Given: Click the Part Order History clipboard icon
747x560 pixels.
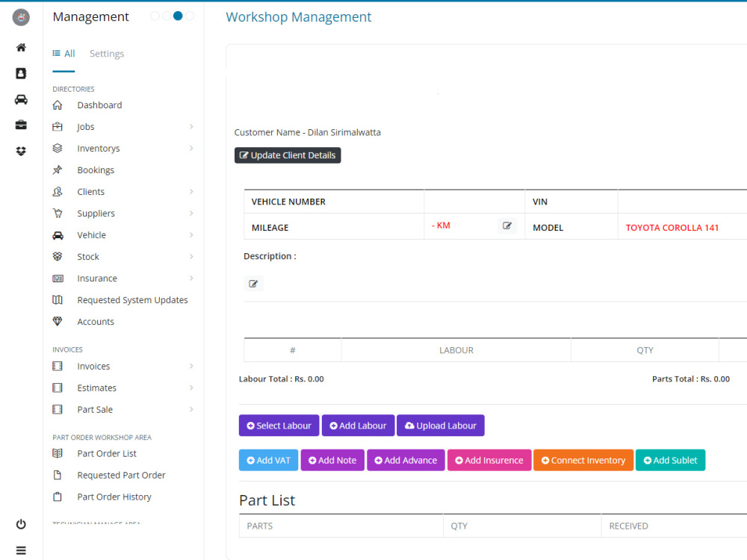Looking at the screenshot, I should pyautogui.click(x=58, y=497).
